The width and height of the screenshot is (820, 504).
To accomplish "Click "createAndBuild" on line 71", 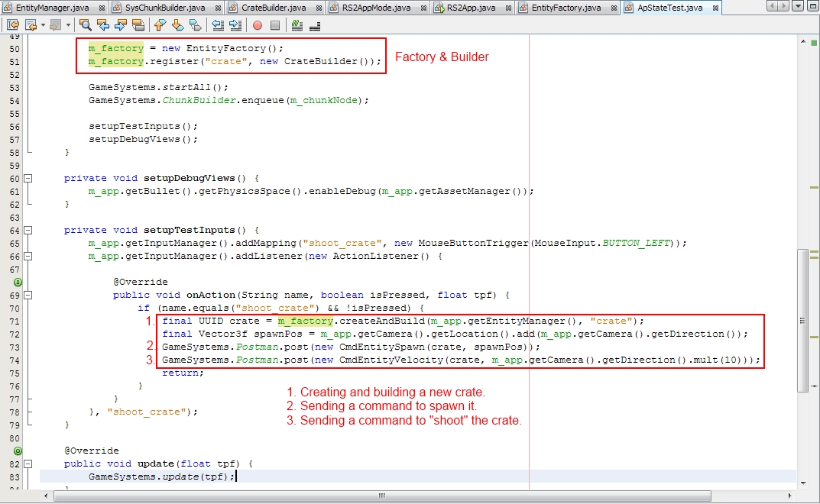I will click(x=382, y=321).
